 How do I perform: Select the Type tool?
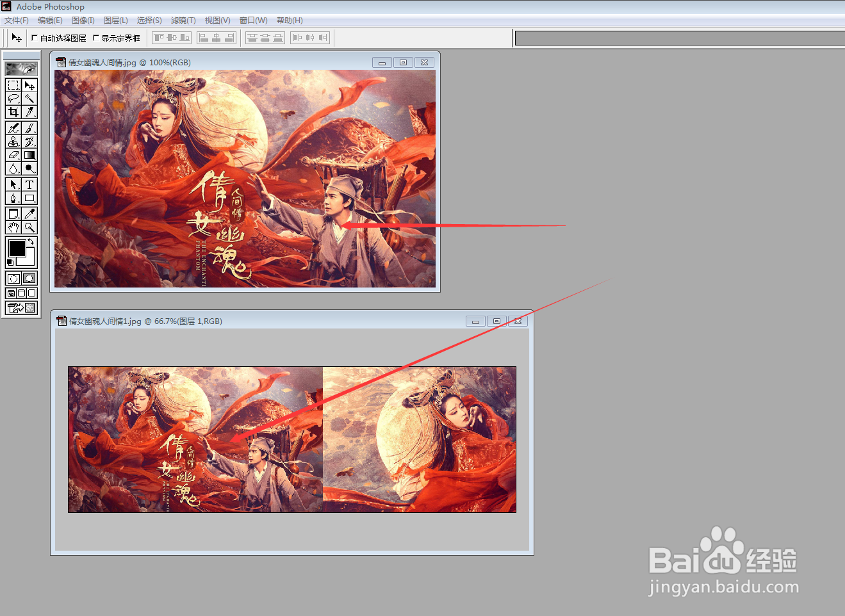[29, 184]
